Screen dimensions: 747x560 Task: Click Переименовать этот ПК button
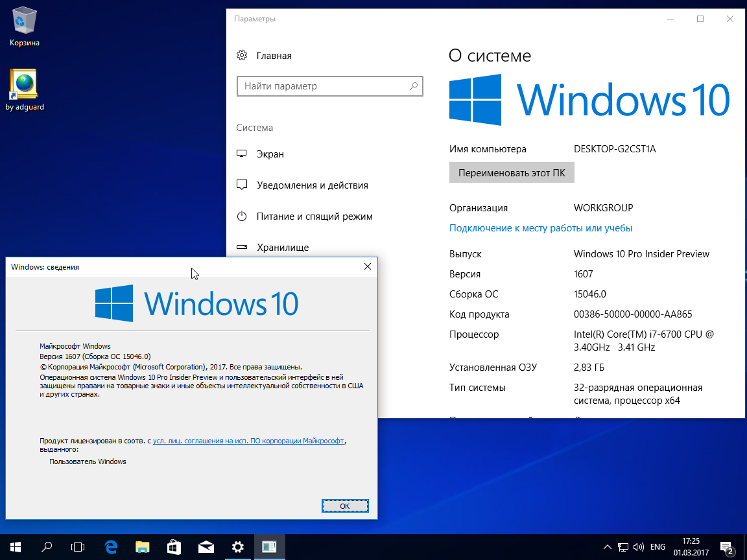click(x=512, y=173)
